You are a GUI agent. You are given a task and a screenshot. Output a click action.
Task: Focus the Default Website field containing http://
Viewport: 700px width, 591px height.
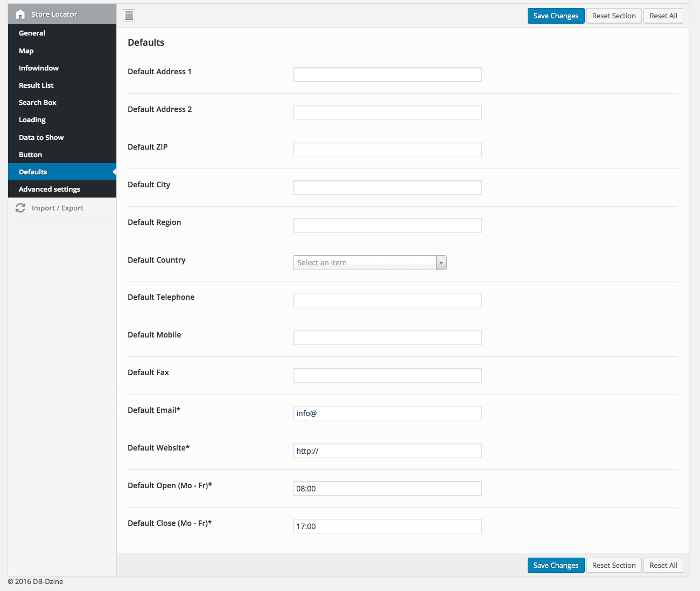(387, 451)
